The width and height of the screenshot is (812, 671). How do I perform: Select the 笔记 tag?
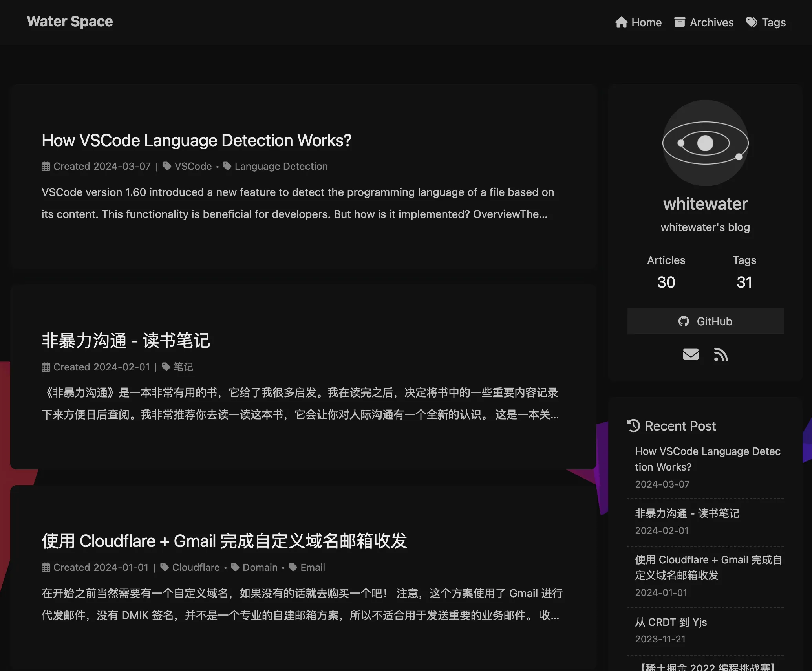(183, 367)
